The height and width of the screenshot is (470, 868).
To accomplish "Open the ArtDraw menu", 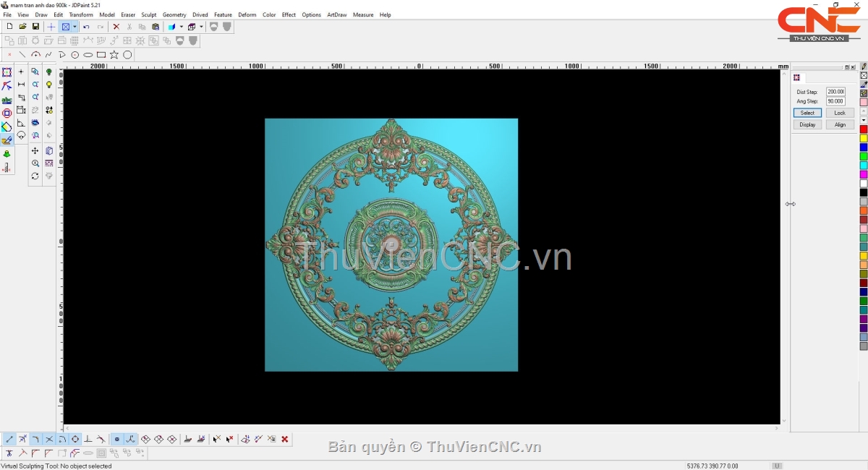I will coord(336,14).
